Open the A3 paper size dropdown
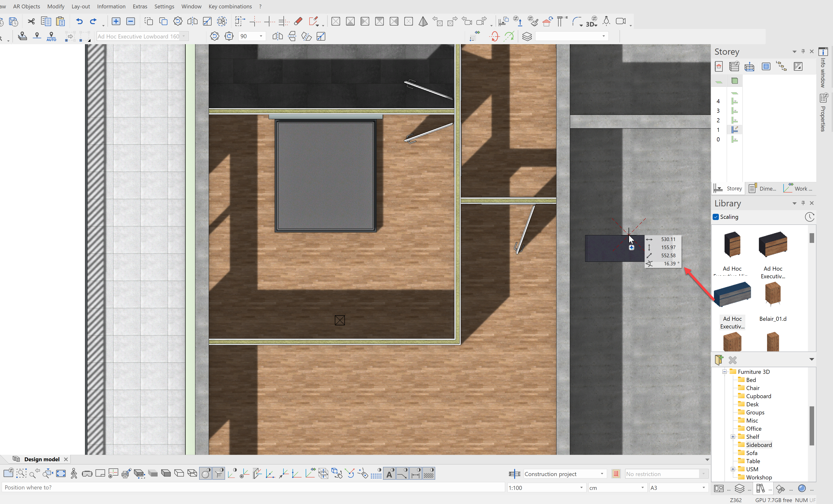Image resolution: width=833 pixels, height=504 pixels. tap(704, 488)
